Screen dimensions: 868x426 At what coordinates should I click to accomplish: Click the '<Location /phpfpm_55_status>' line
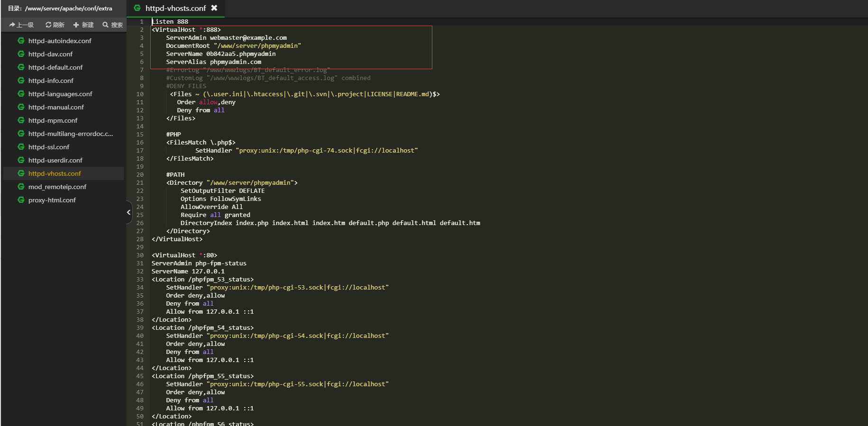203,376
